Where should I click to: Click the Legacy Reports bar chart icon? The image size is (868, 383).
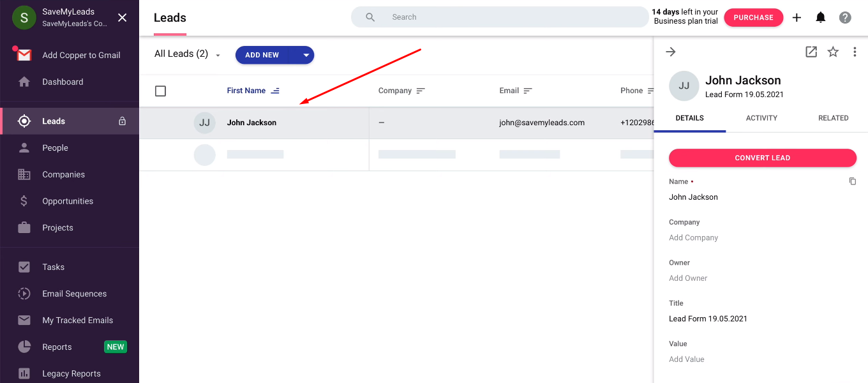24,373
